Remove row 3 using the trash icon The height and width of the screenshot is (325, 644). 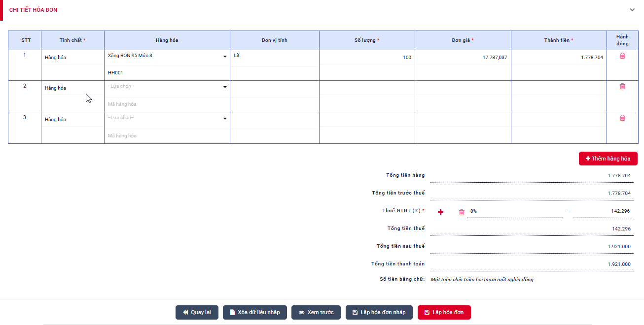tap(622, 118)
